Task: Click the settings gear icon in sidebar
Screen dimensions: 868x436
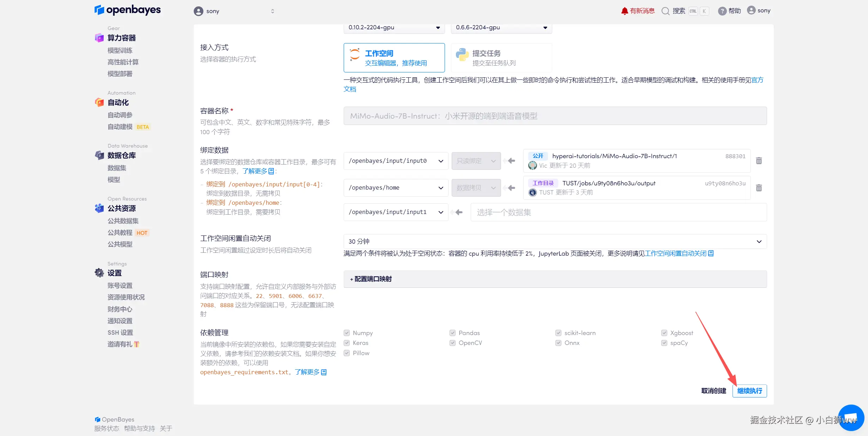Action: 99,273
